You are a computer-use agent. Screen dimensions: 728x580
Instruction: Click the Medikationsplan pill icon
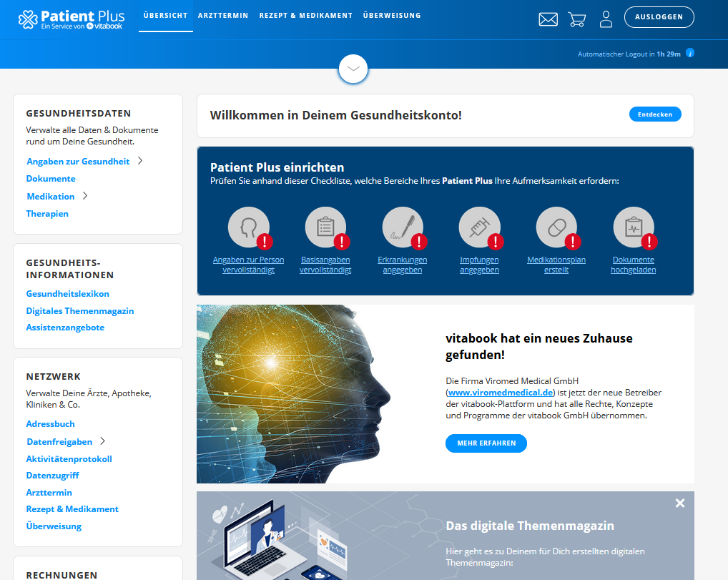pyautogui.click(x=556, y=227)
